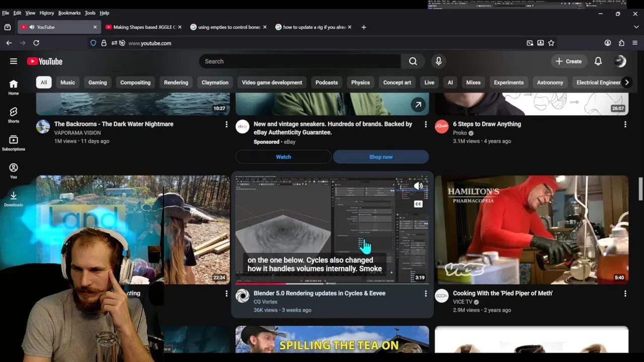Open more options for Backrooms video
This screenshot has width=644, height=362.
(x=226, y=124)
